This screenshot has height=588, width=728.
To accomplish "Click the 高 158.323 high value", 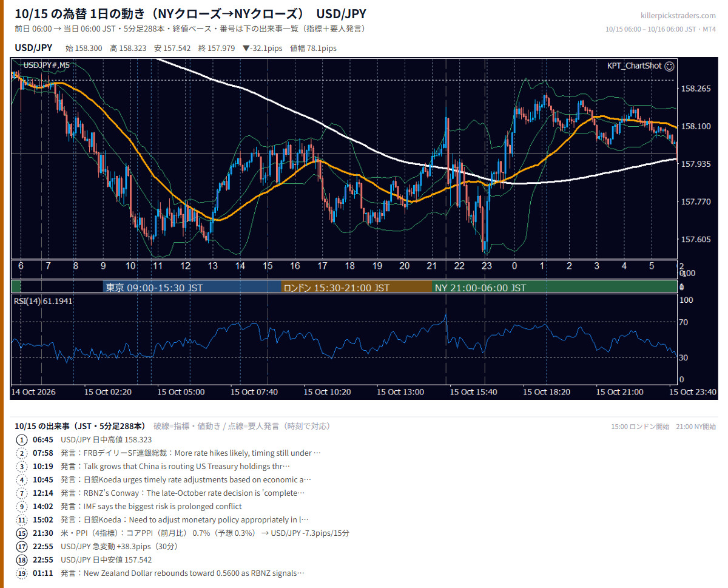I will [x=128, y=48].
